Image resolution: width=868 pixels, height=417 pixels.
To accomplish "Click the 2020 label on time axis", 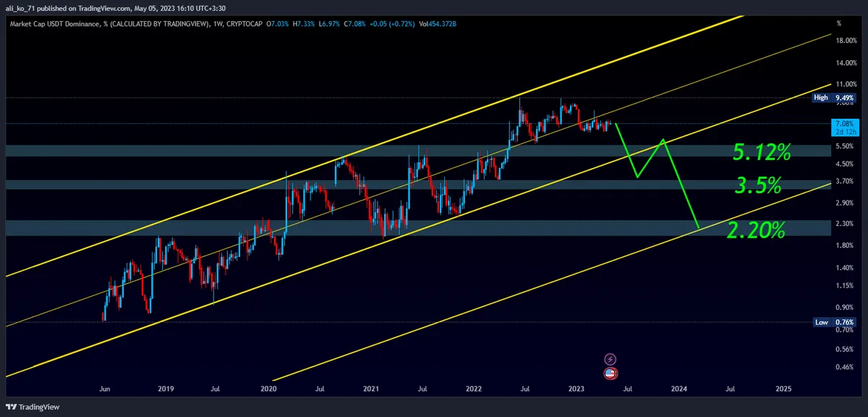I will click(x=268, y=389).
